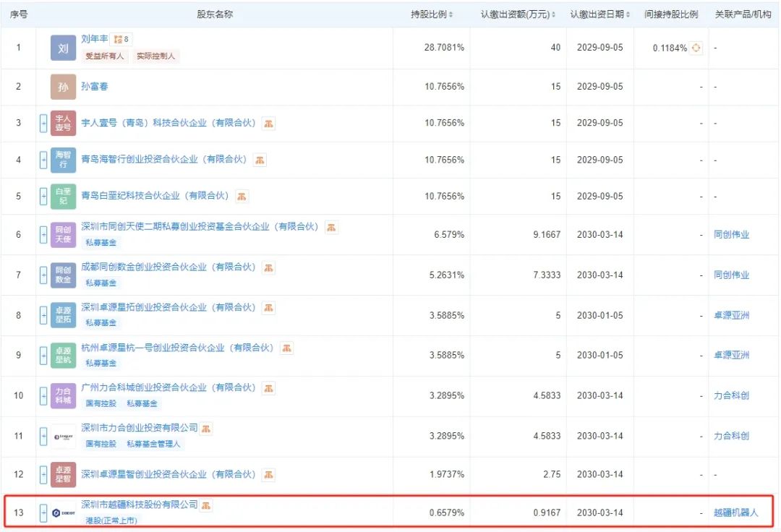Click the 实际控制人 tag under 刘年丰

[x=156, y=56]
